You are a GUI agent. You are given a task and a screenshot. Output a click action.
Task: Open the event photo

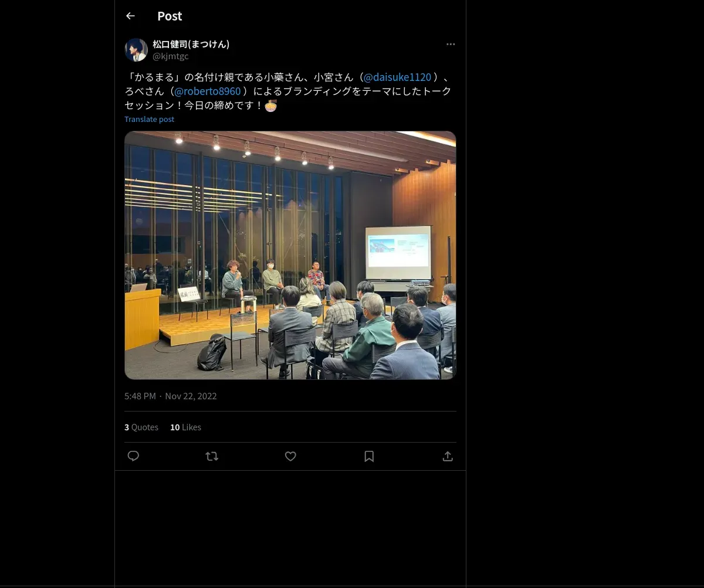(290, 255)
